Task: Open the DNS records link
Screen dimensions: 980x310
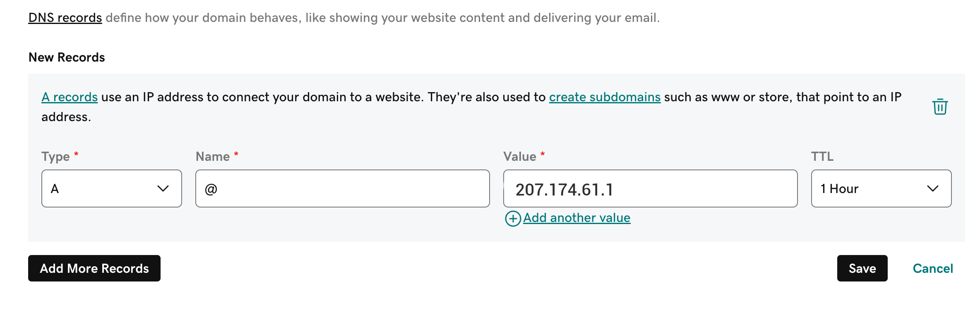Action: click(x=65, y=18)
